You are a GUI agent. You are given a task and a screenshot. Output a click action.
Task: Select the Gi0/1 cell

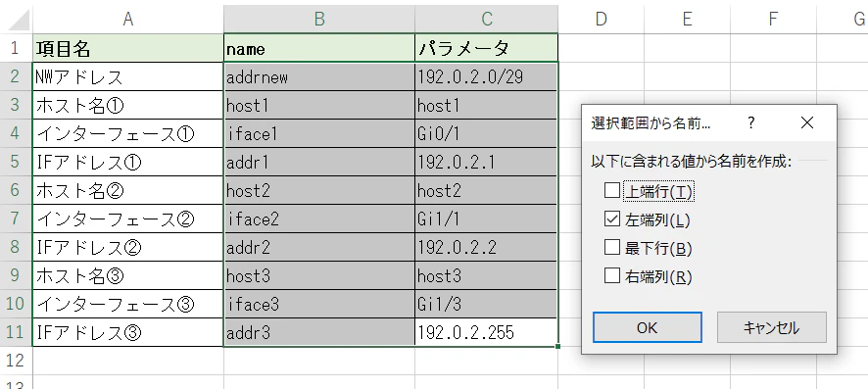click(x=487, y=133)
